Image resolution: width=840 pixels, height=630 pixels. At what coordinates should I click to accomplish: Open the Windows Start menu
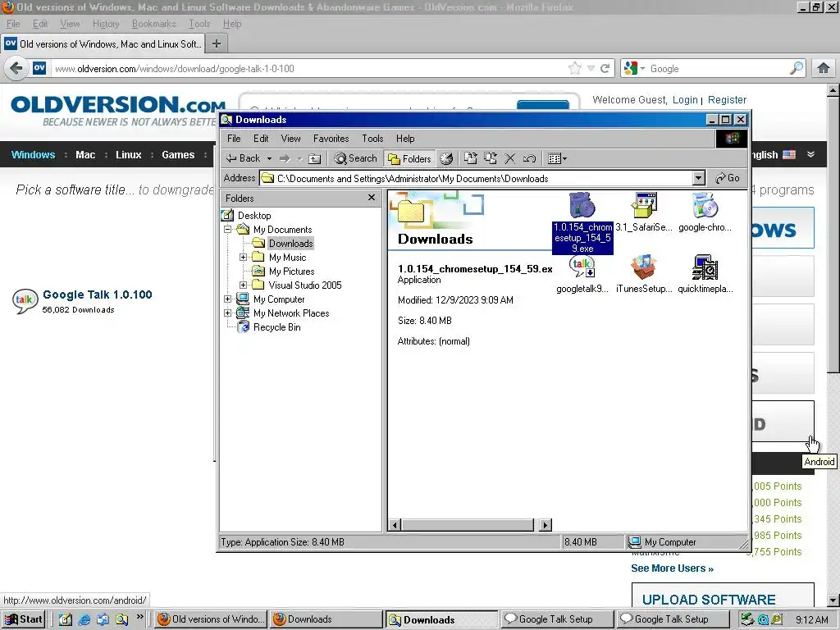[x=24, y=619]
